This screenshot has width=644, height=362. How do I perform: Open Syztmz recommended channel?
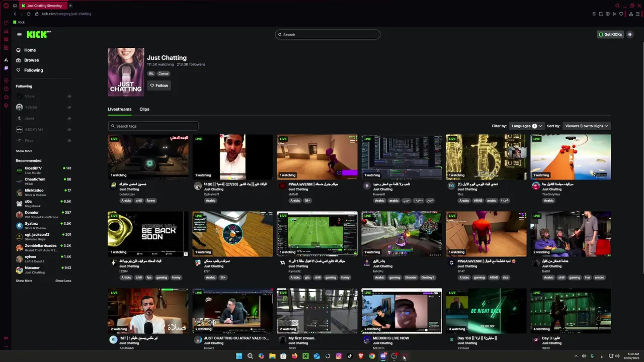click(43, 226)
